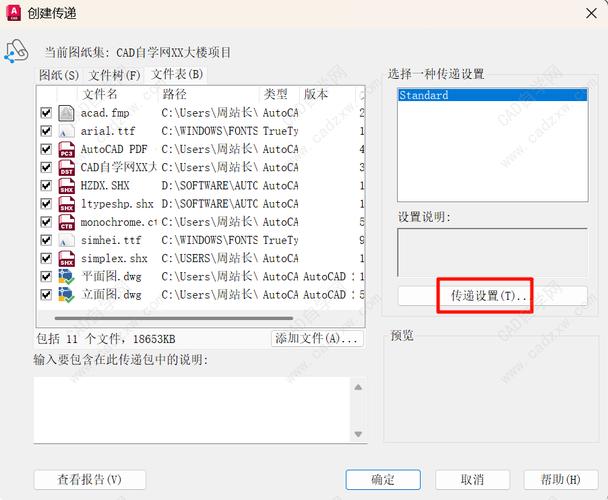Click the 添加文件(A) button
Image resolution: width=608 pixels, height=500 pixels.
(x=317, y=339)
